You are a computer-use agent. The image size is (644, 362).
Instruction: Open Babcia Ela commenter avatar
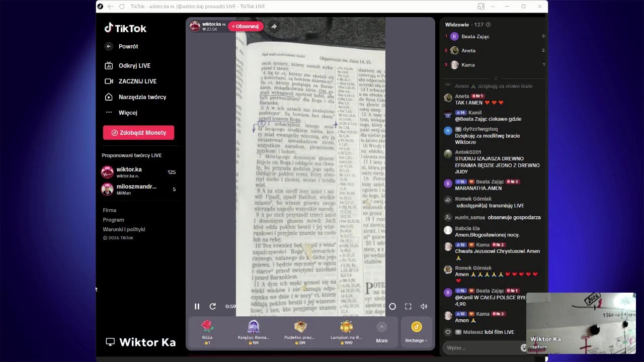pos(448,230)
